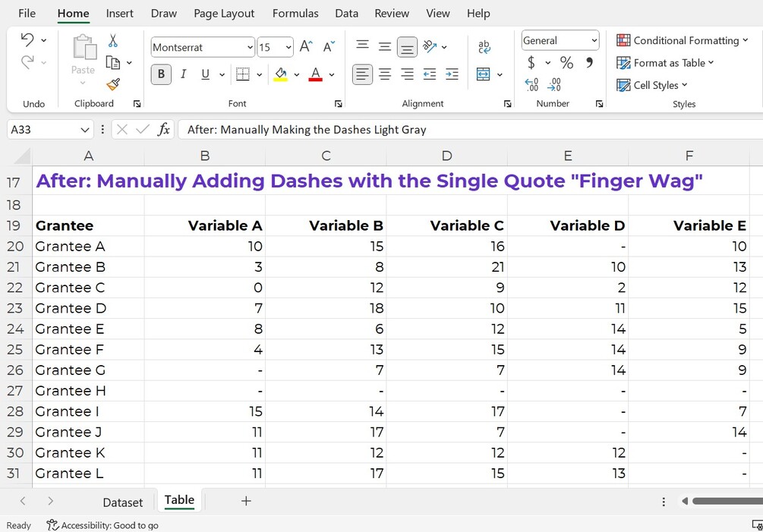The height and width of the screenshot is (532, 763).
Task: Click the Decrease Indent icon
Action: 430,74
